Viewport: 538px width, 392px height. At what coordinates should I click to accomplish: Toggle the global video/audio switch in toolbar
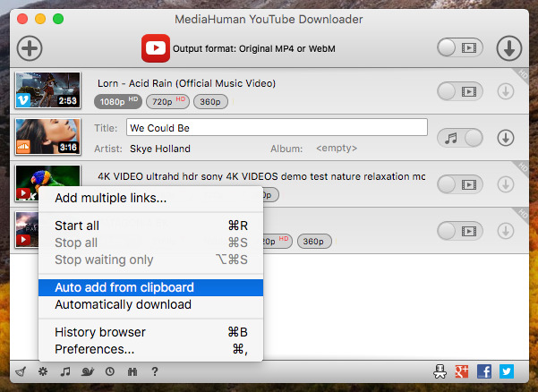click(460, 48)
